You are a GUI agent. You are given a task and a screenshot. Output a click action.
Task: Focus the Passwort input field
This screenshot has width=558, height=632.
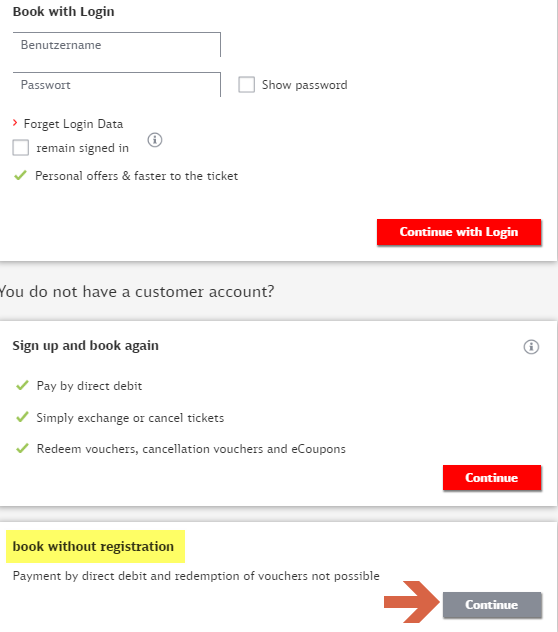tap(117, 85)
